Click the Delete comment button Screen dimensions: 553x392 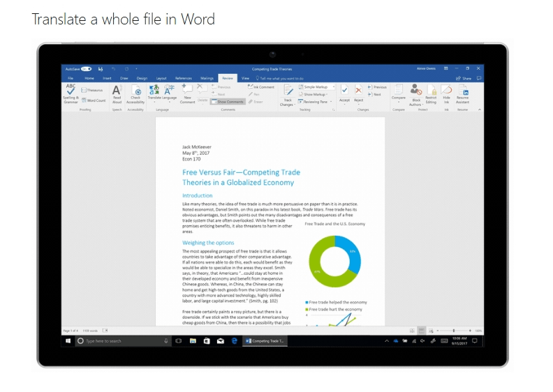click(x=202, y=93)
